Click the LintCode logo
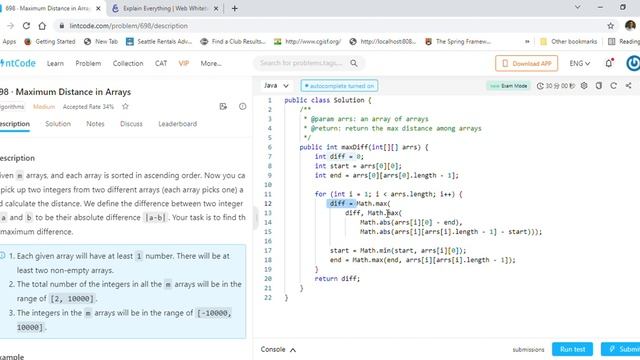 pos(18,63)
